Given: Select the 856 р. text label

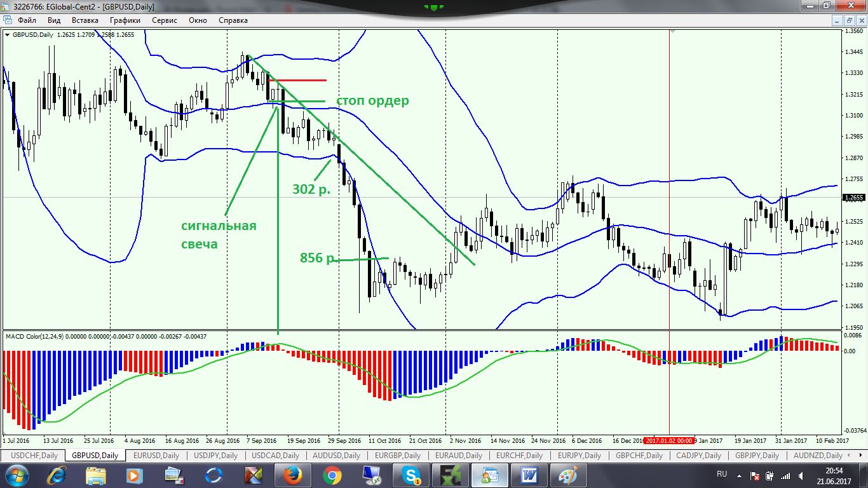Looking at the screenshot, I should point(318,257).
